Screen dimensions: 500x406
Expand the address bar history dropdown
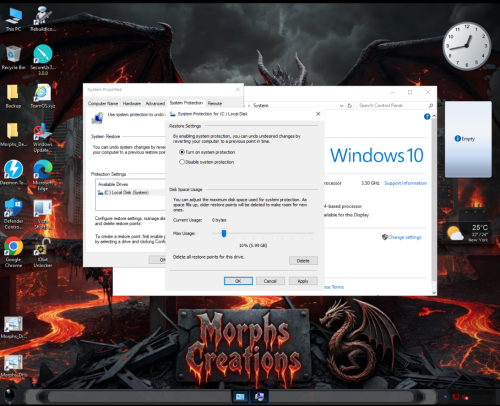pyautogui.click(x=341, y=106)
